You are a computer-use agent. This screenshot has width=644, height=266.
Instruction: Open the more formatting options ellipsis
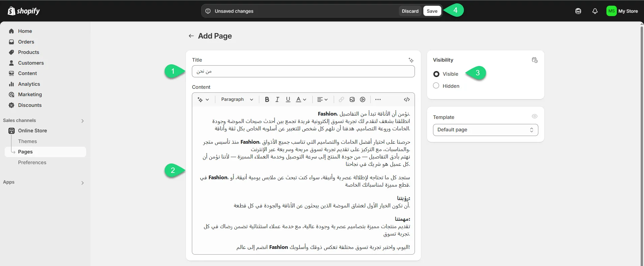coord(378,99)
